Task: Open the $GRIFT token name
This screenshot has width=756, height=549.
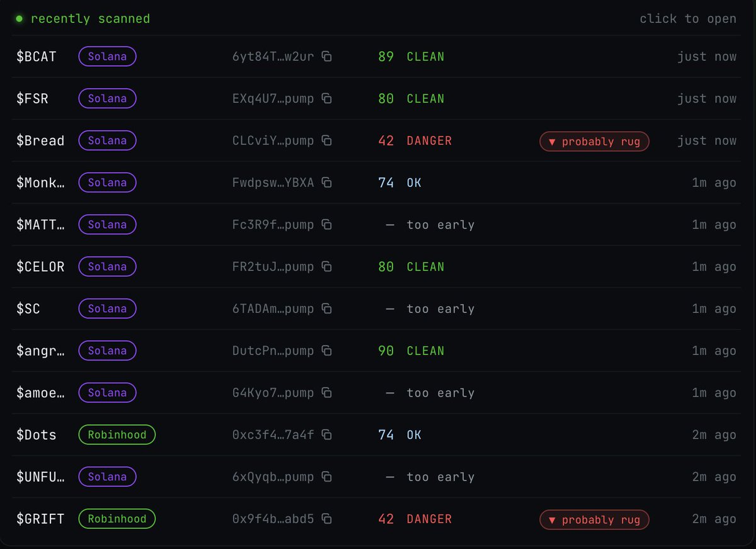Action: coord(40,519)
